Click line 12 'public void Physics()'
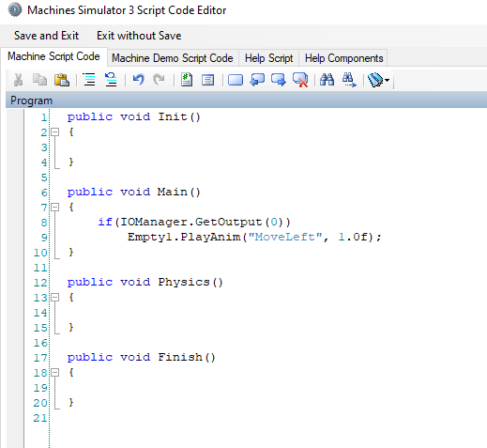This screenshot has height=448, width=487. coord(145,283)
